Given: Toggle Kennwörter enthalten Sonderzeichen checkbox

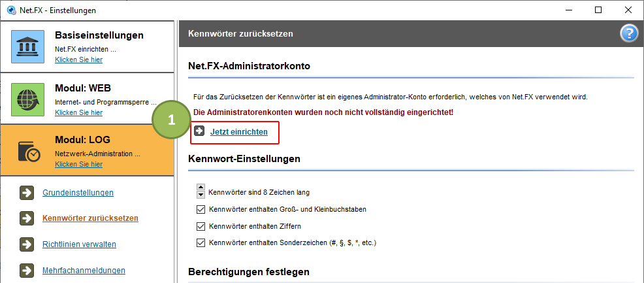Looking at the screenshot, I should pos(201,243).
